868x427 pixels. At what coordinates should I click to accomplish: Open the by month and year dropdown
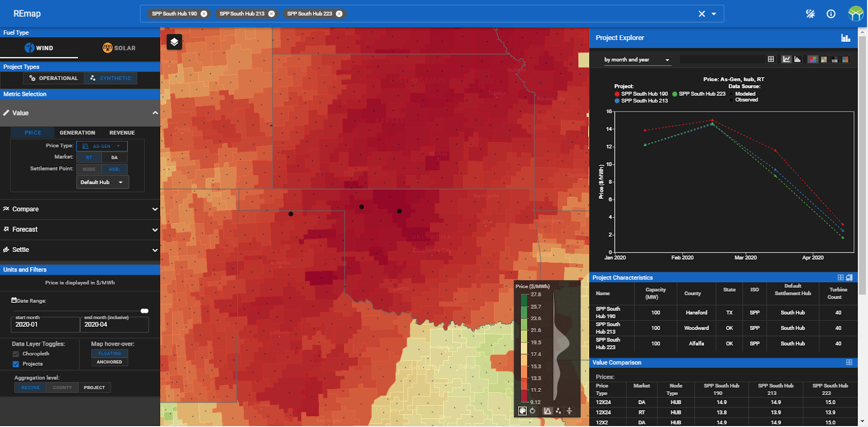tap(637, 60)
